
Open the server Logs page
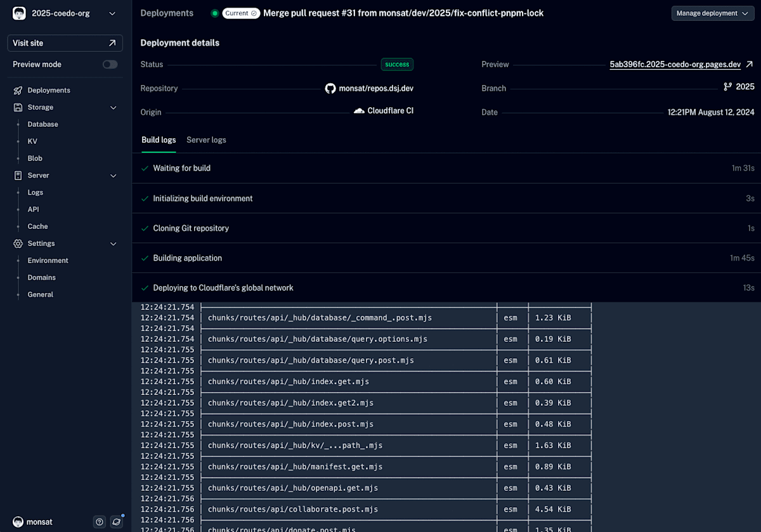(36, 193)
